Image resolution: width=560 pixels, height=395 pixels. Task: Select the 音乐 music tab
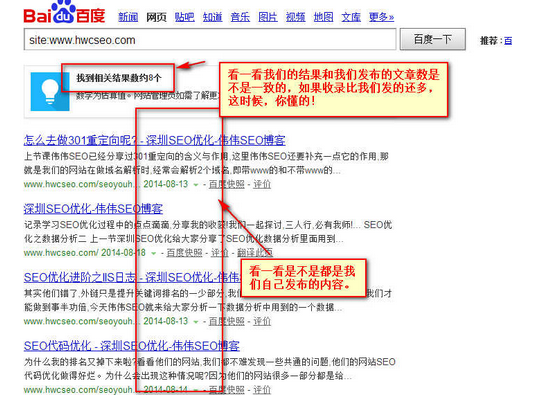click(x=240, y=17)
